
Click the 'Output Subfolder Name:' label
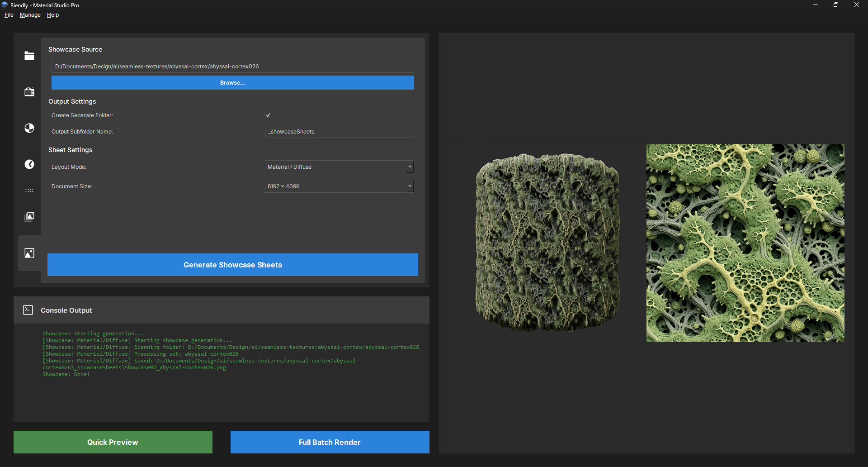click(x=82, y=132)
